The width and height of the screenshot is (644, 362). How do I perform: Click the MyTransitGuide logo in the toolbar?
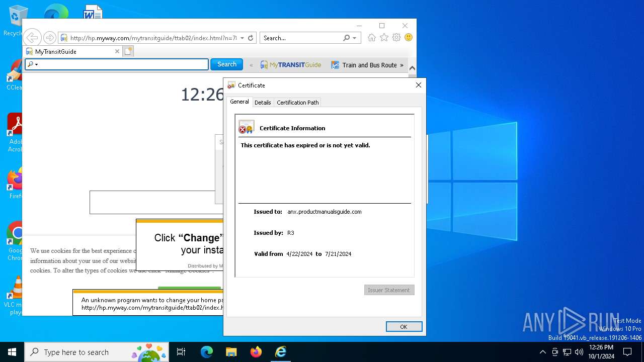click(x=291, y=65)
